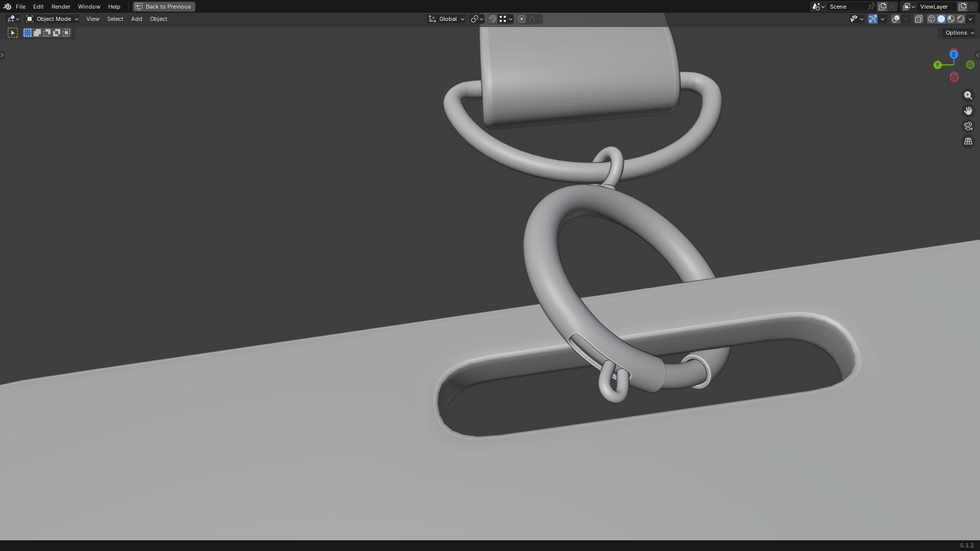Viewport: 980px width, 551px height.
Task: Toggle snapping magnet icon
Action: [x=493, y=19]
